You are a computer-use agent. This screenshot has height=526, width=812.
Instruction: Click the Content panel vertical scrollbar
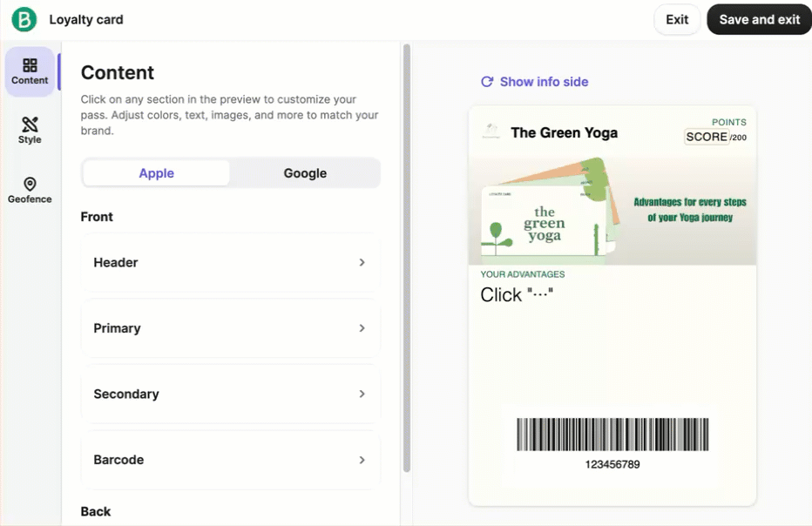(407, 258)
